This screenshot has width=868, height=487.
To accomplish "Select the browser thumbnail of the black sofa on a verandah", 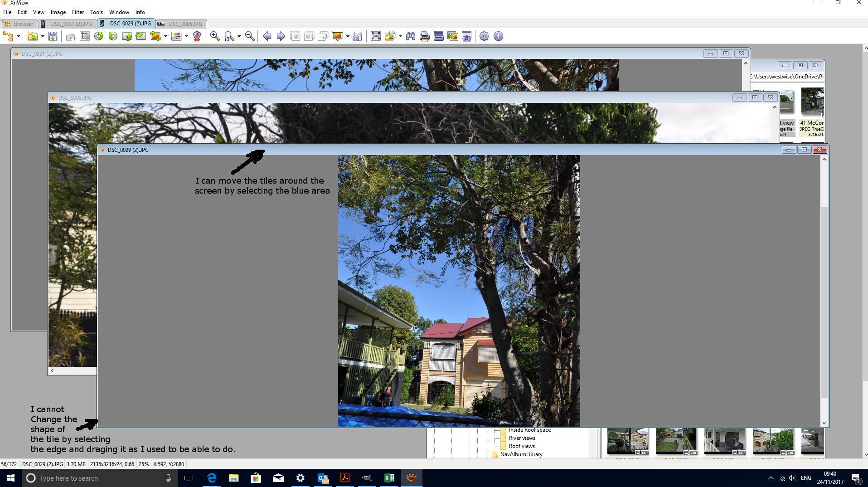I will (x=724, y=441).
